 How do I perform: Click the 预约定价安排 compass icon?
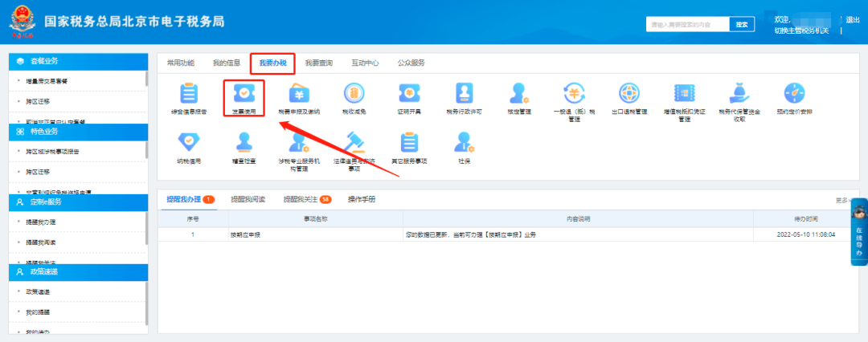point(793,94)
